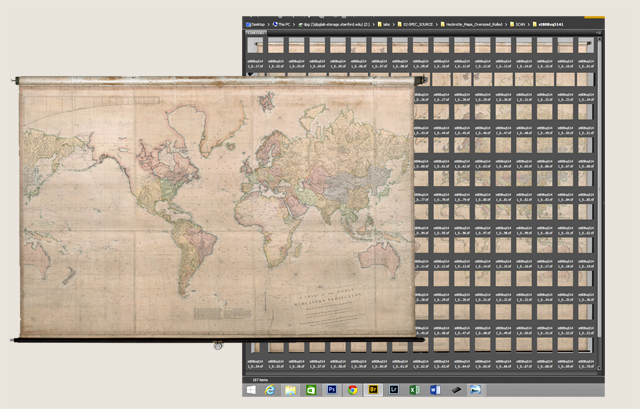640x409 pixels.
Task: Expand the chevron after the labs folder
Action: coord(393,22)
